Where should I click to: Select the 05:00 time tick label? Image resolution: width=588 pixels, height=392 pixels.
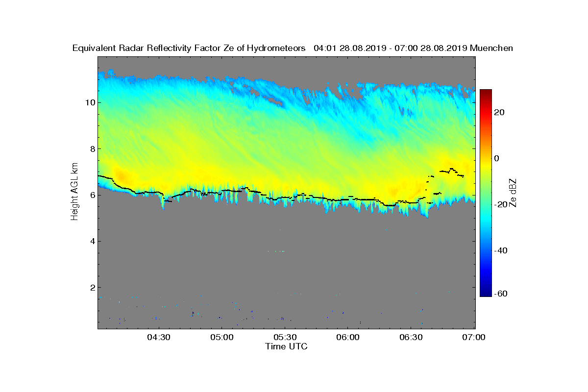pyautogui.click(x=221, y=337)
